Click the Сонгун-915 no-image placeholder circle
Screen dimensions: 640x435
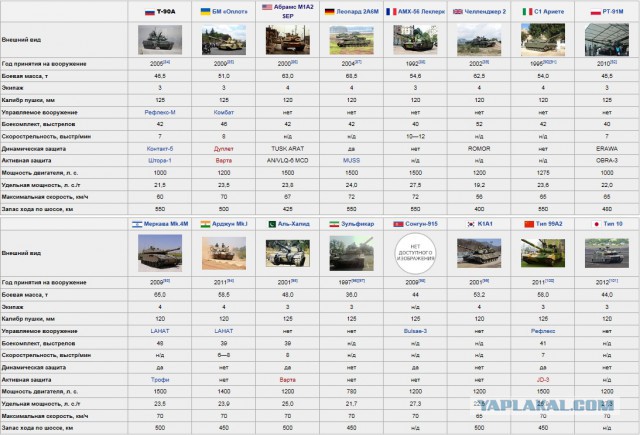coord(416,253)
